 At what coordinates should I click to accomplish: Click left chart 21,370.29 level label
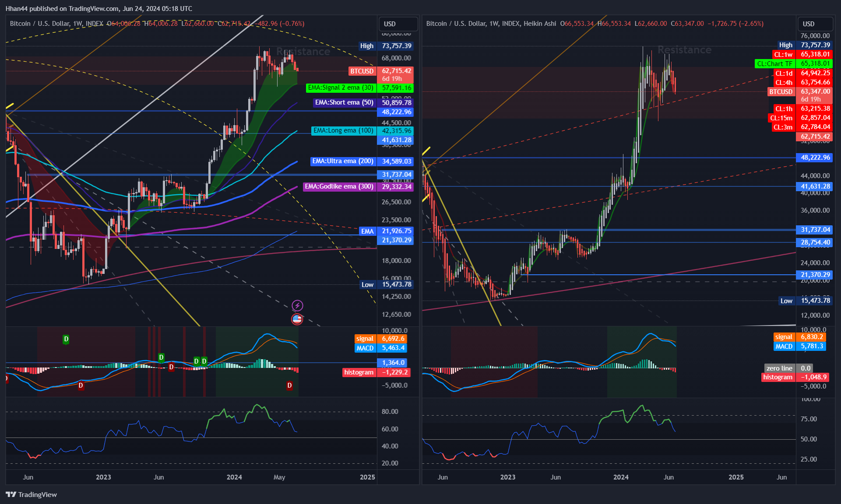(x=395, y=240)
